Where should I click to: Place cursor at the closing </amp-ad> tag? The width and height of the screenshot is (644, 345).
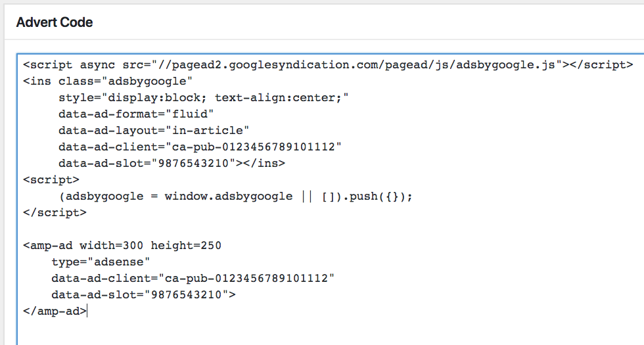coord(86,311)
